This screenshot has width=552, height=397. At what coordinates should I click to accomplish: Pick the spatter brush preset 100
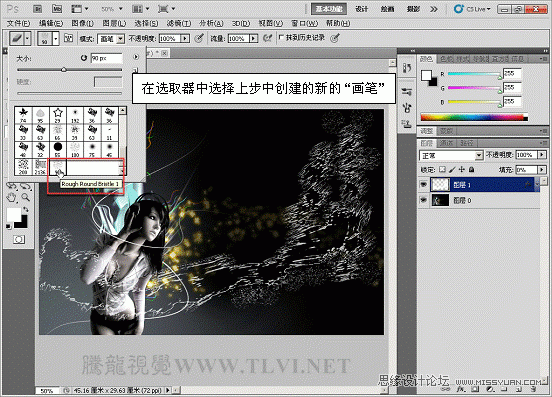(x=75, y=149)
